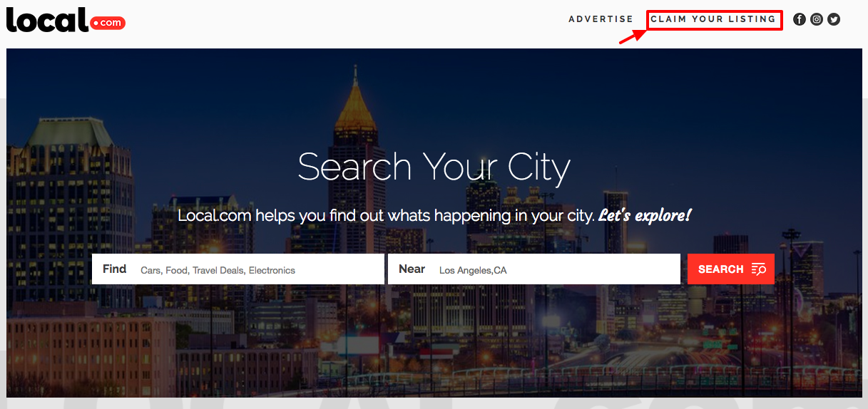Viewport: 868px width, 409px height.
Task: Open the Instagram profile icon
Action: [817, 19]
